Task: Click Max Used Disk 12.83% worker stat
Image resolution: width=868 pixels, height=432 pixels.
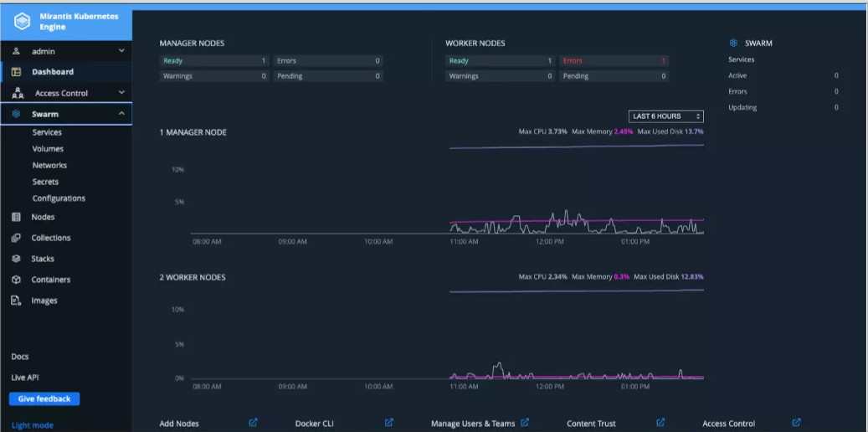Action: (x=669, y=276)
